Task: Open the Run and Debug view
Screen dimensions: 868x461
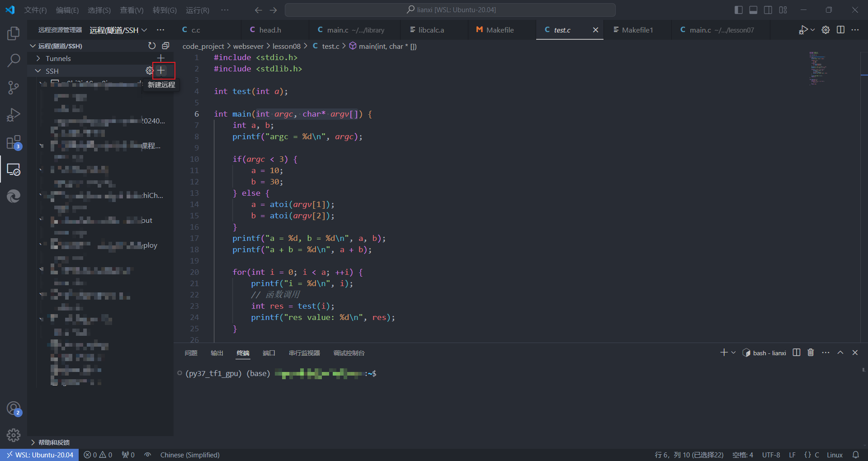Action: [14, 115]
